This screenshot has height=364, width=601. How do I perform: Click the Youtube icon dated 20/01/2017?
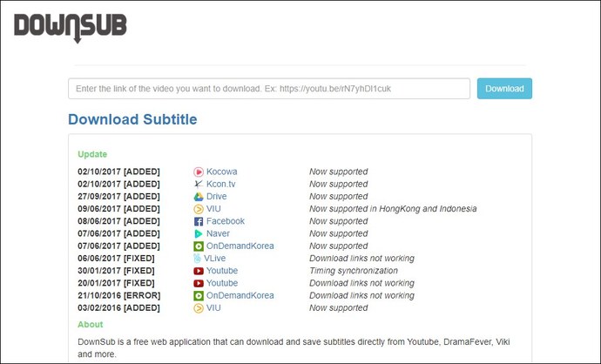199,283
